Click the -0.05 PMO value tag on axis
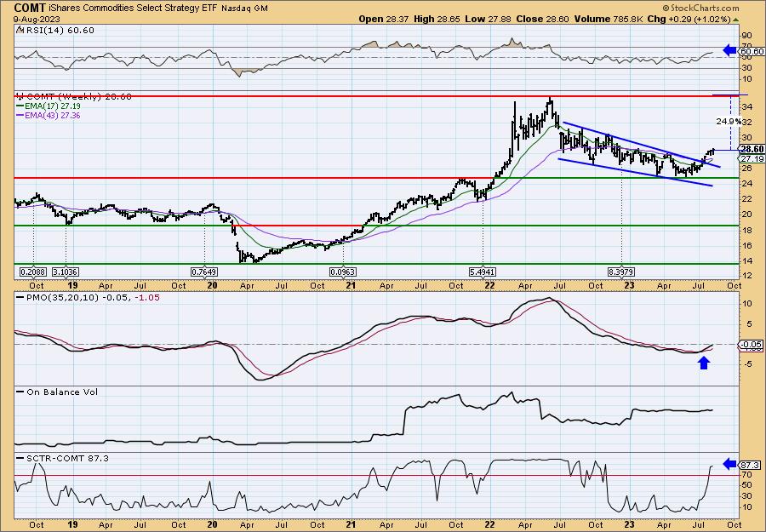The width and height of the screenshot is (766, 532). [x=752, y=345]
